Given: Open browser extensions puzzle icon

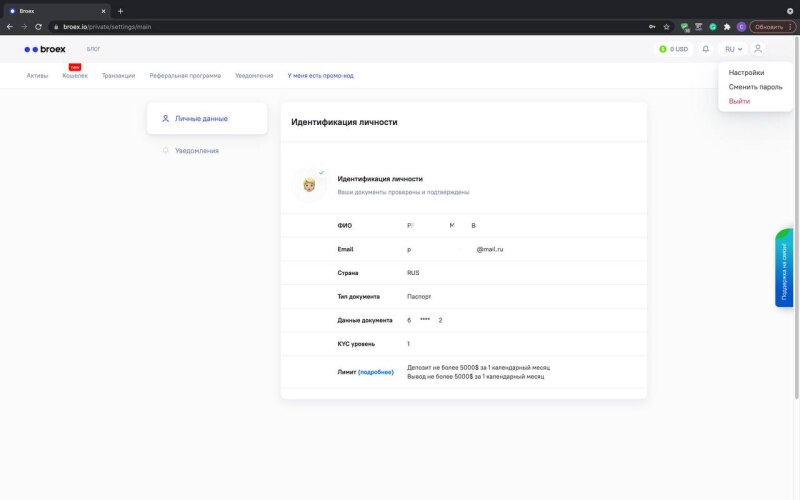Looking at the screenshot, I should [727, 27].
